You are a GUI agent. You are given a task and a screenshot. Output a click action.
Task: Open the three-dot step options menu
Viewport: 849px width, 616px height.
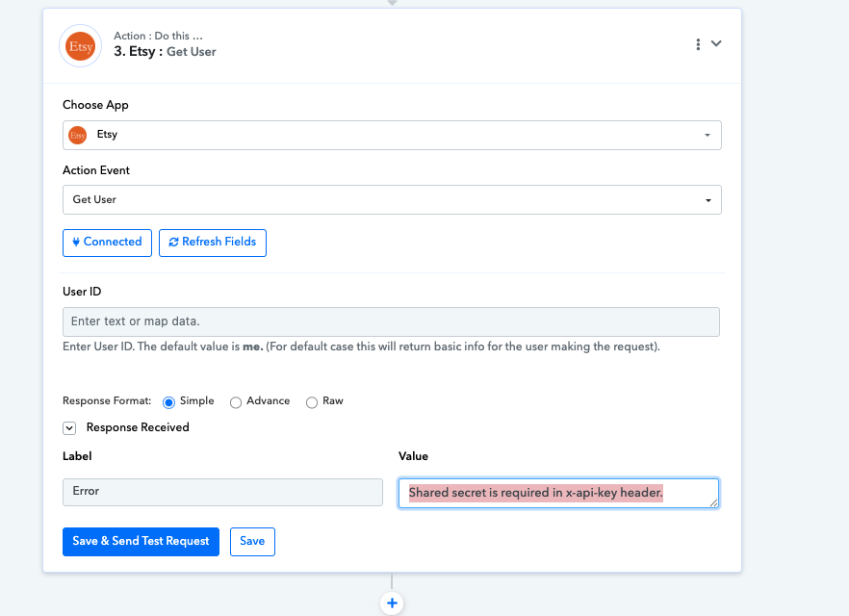click(x=698, y=44)
